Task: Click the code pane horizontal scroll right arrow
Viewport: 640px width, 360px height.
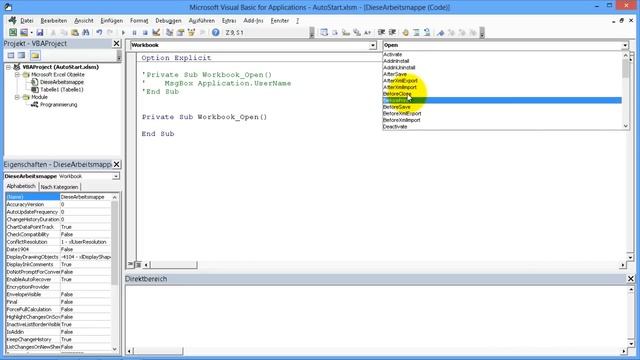Action: coord(623,265)
